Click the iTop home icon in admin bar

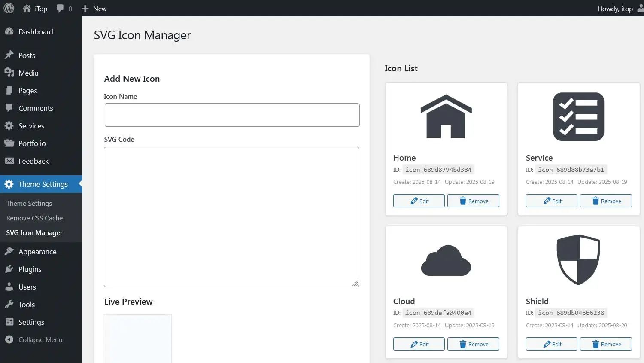point(27,9)
